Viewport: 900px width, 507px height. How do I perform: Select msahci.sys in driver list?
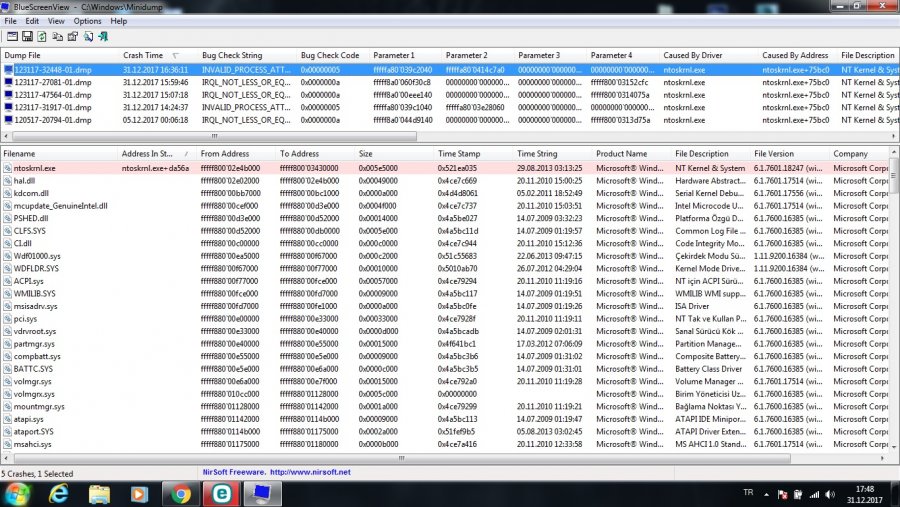pyautogui.click(x=33, y=444)
